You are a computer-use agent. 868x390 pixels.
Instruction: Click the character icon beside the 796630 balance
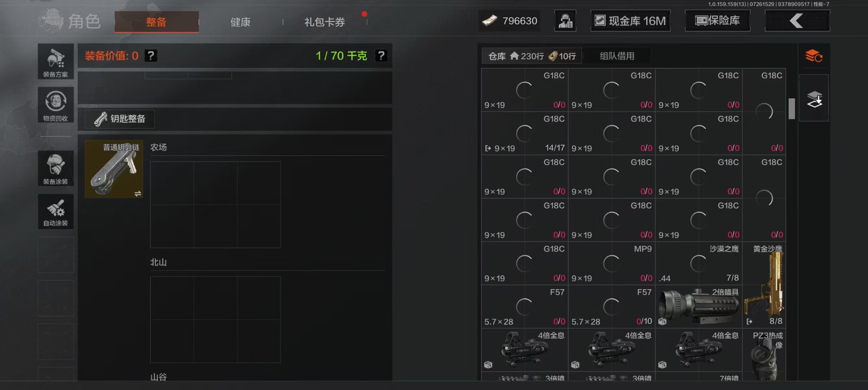565,21
